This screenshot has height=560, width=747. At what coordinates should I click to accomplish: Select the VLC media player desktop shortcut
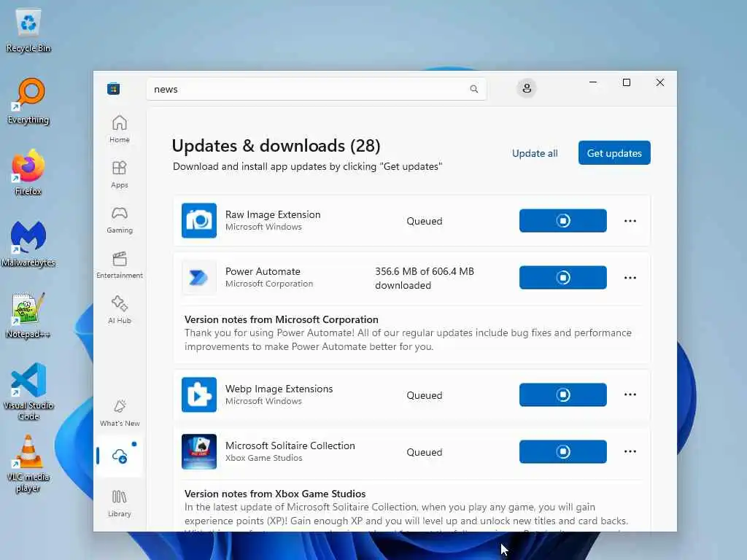28,464
